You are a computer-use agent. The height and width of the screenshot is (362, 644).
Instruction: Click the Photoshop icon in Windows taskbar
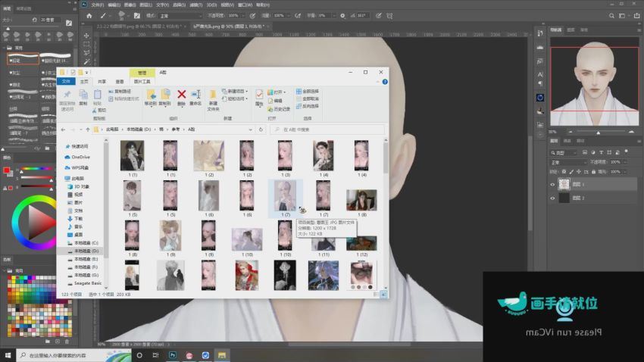click(x=173, y=355)
